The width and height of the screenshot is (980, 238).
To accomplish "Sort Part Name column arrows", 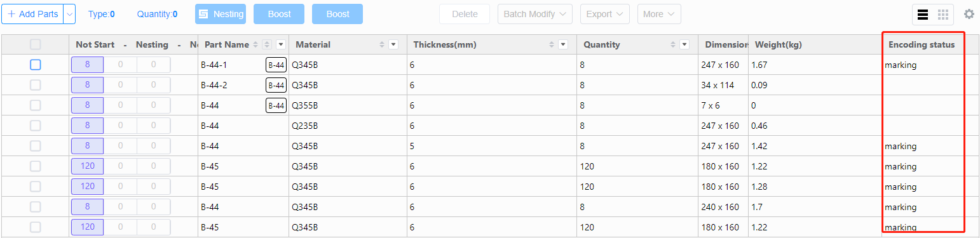I will pyautogui.click(x=255, y=44).
